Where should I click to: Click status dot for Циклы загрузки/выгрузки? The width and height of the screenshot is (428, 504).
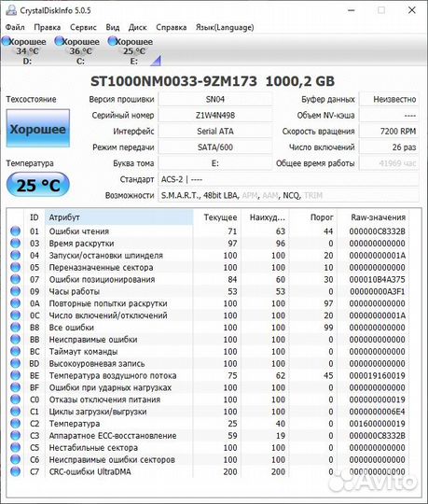tap(15, 412)
